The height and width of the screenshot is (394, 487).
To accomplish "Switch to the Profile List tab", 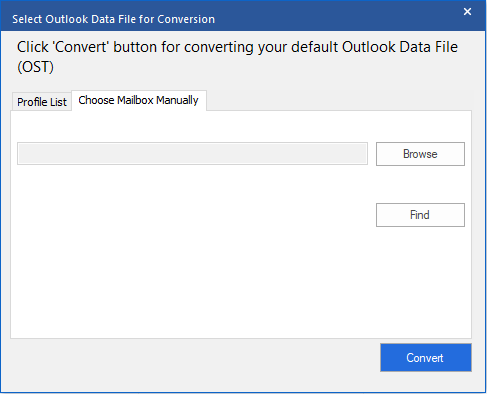I will tap(42, 102).
